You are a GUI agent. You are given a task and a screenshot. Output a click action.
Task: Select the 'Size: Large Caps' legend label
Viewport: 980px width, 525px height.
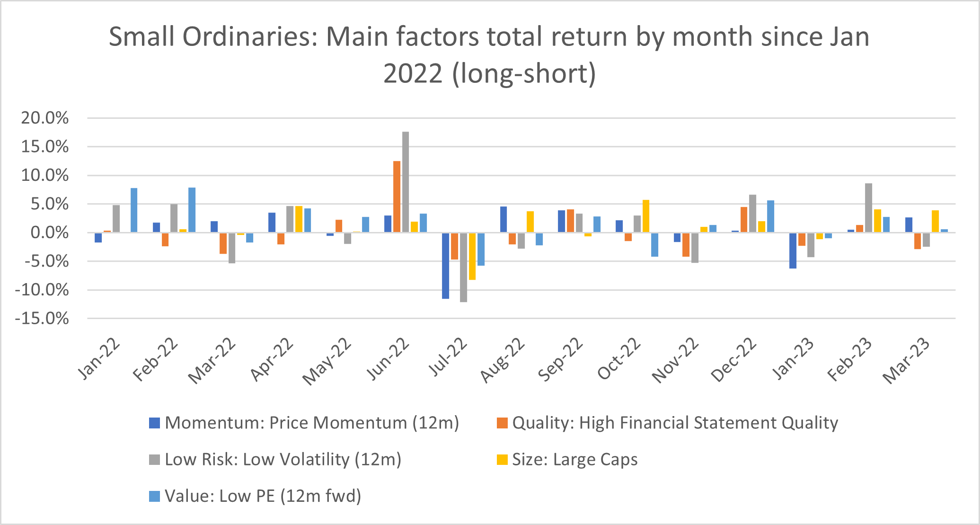(x=574, y=459)
